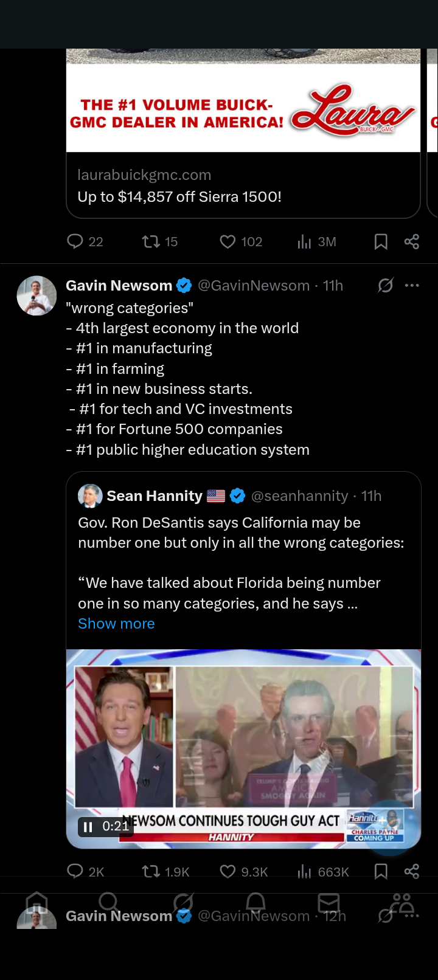Open Gavin Newsom's profile picture
438x980 pixels.
click(x=36, y=296)
